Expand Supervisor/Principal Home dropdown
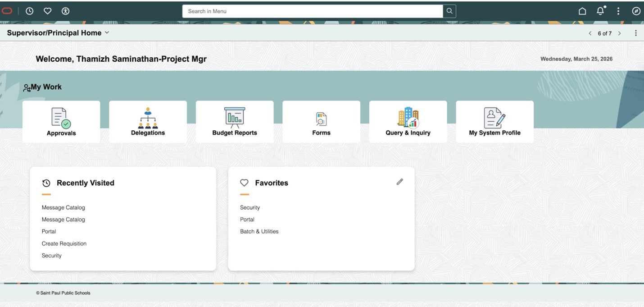644x307 pixels. click(107, 32)
